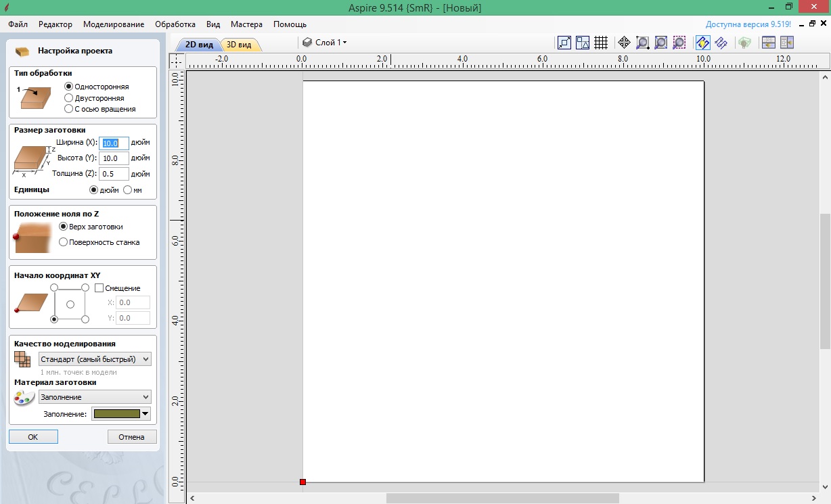This screenshot has height=504, width=831.
Task: Click zoom to selected objects icon
Action: point(679,43)
